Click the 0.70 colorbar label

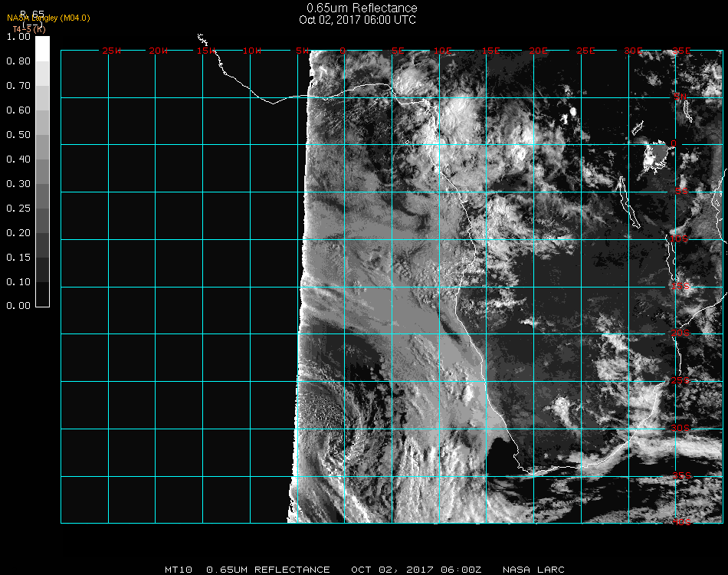[x=18, y=86]
